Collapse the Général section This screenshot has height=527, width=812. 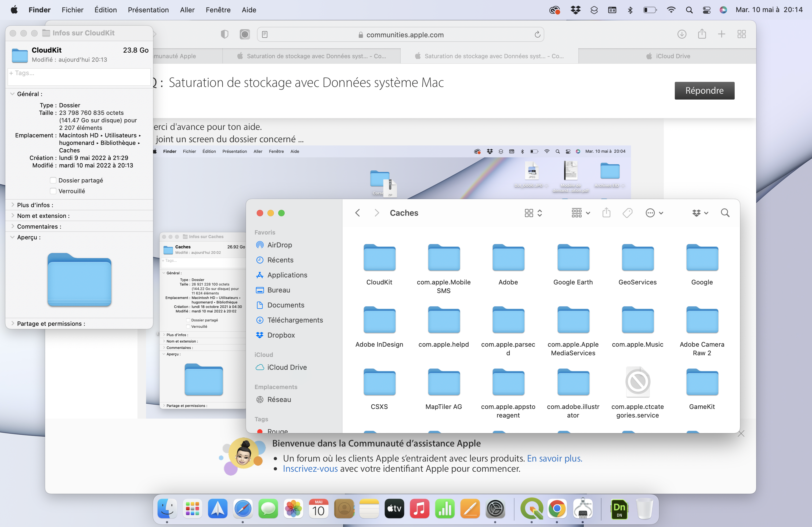click(x=13, y=94)
